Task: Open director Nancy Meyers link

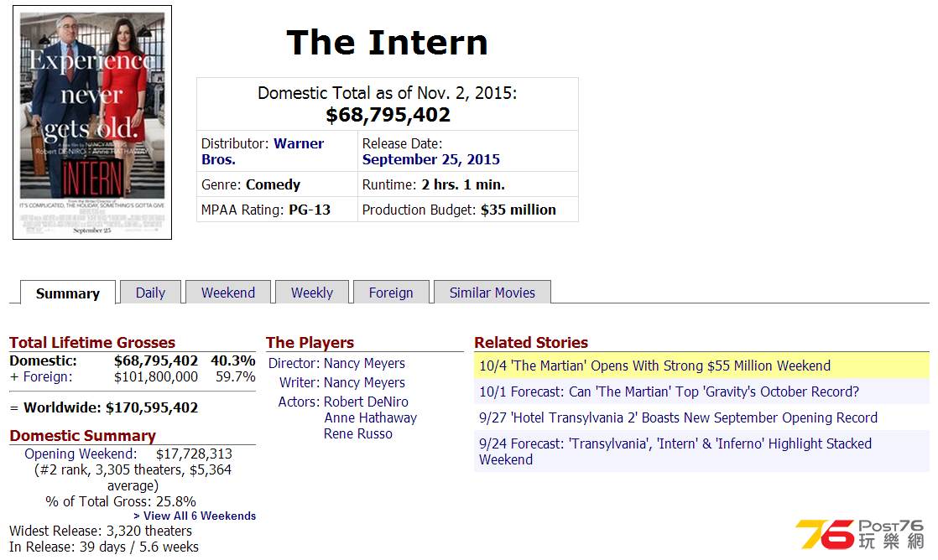Action: pos(364,363)
